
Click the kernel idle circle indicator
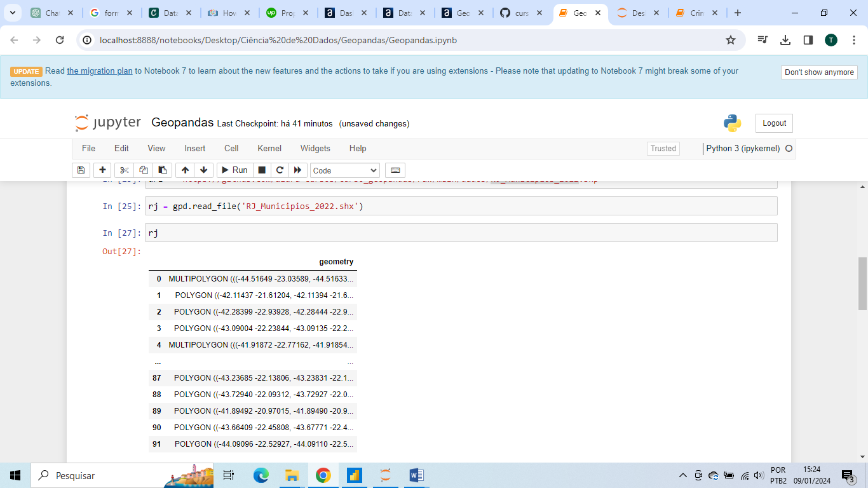point(789,149)
